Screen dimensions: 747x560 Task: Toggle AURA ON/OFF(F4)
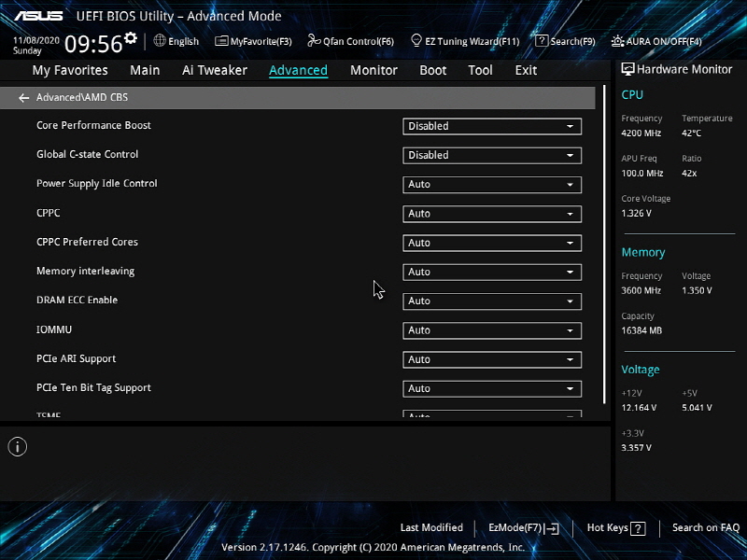point(656,41)
